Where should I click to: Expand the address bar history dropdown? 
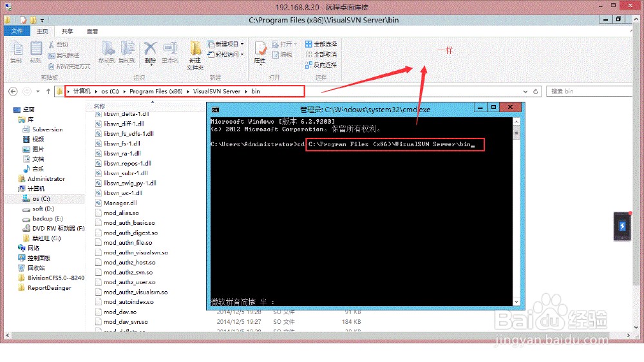[x=526, y=91]
